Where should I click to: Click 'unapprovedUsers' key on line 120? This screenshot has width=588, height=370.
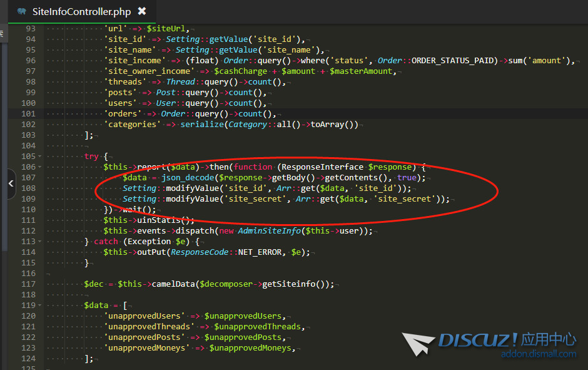tap(144, 316)
